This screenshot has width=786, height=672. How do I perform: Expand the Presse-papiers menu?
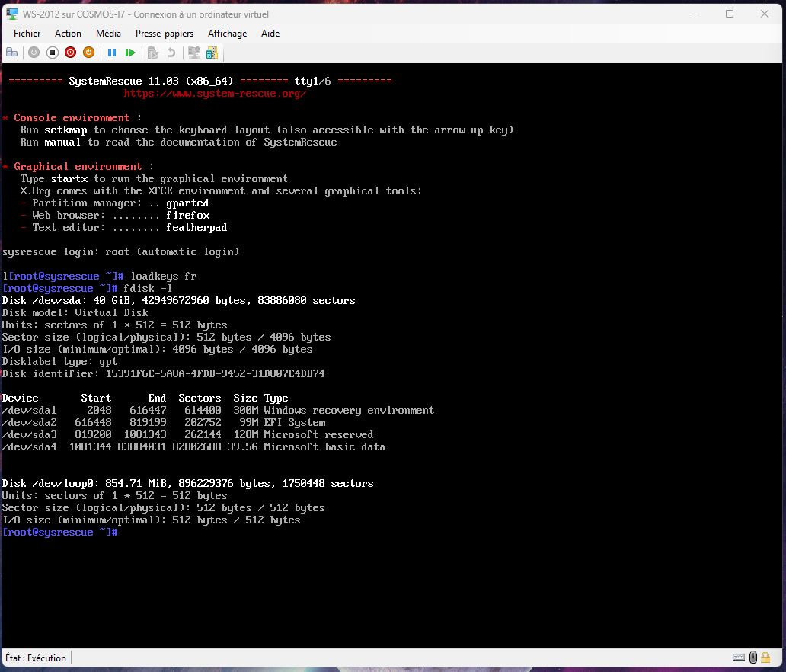tap(165, 34)
